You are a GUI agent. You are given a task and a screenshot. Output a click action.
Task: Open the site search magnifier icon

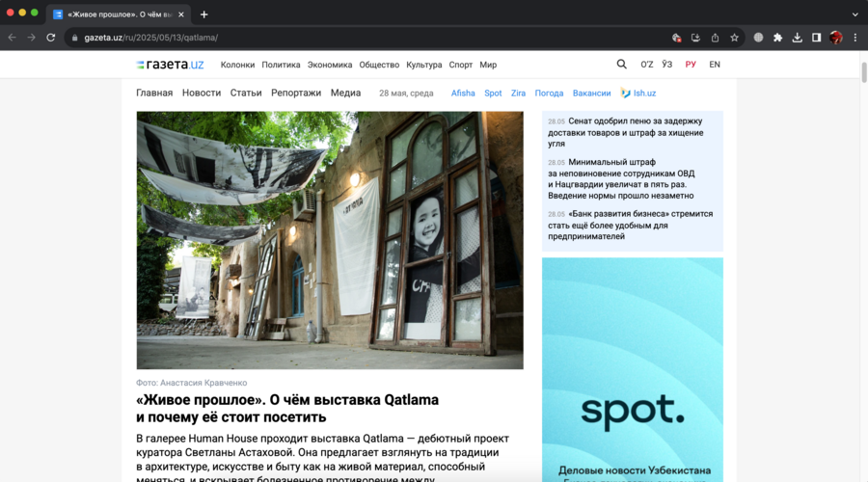(622, 65)
